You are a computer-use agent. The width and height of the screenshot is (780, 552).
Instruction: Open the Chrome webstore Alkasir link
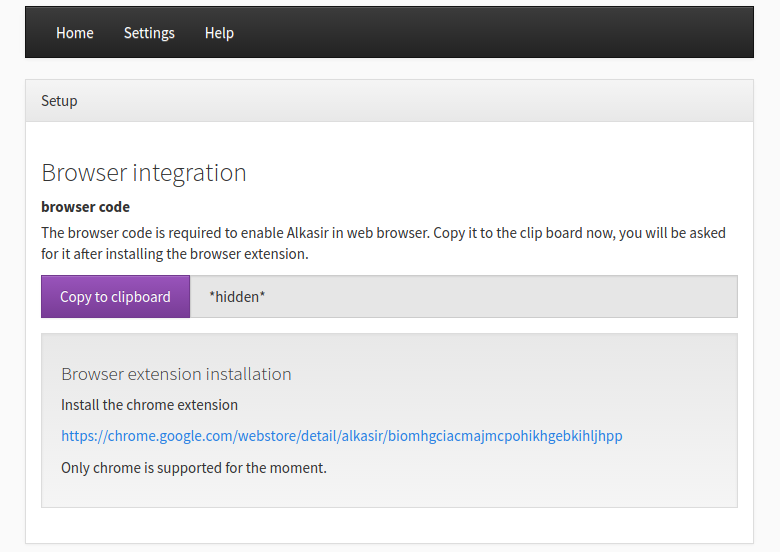341,436
